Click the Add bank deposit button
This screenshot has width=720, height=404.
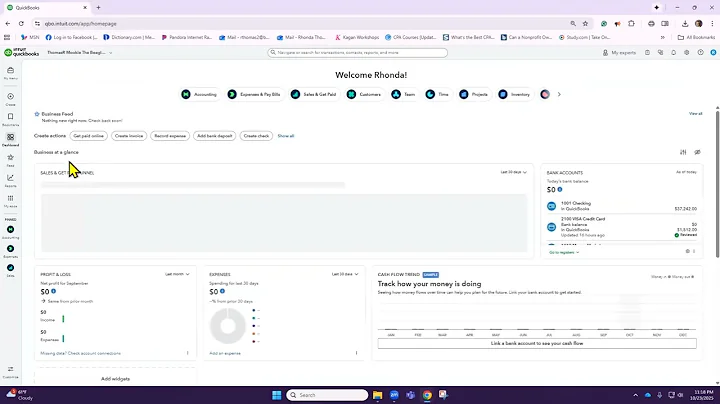(214, 136)
